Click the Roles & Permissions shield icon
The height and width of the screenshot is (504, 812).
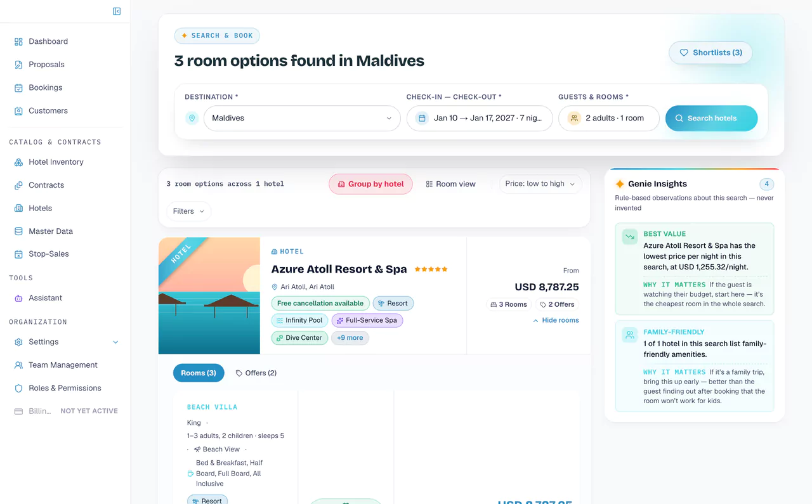[18, 388]
